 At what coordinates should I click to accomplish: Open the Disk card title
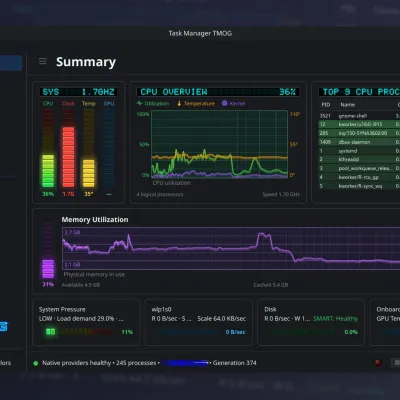(270, 309)
